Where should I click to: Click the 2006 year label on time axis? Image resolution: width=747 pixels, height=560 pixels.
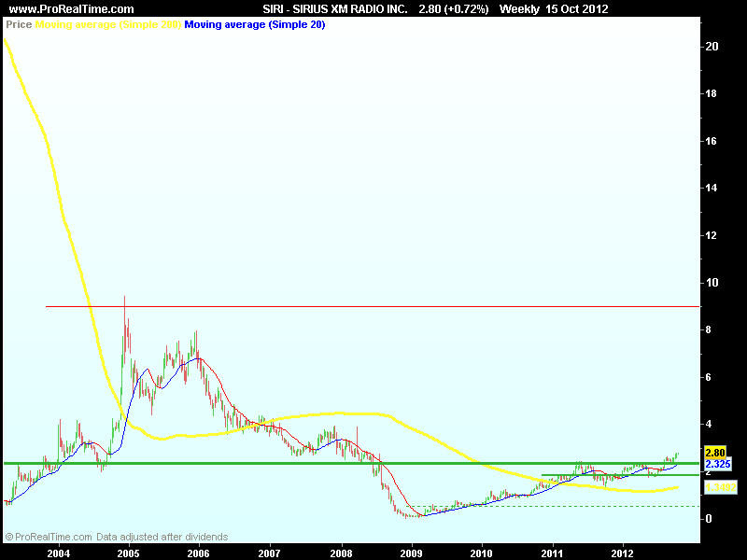click(198, 553)
